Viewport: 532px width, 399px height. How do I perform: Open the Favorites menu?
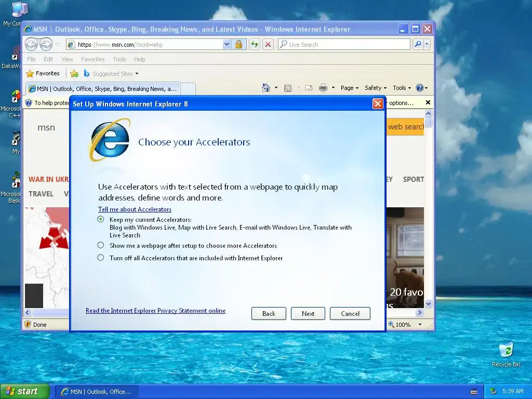point(92,59)
